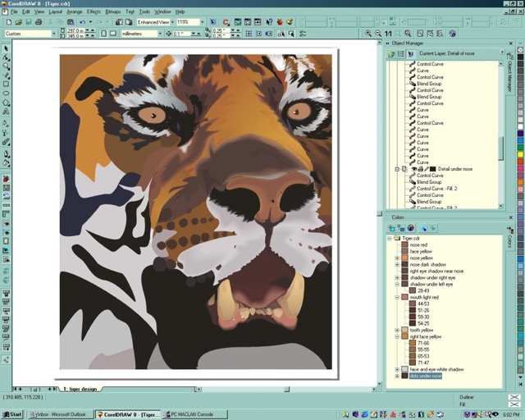Click the Zoom In magnifier icon
Viewport: 525px width, 420px height.
tap(368, 34)
